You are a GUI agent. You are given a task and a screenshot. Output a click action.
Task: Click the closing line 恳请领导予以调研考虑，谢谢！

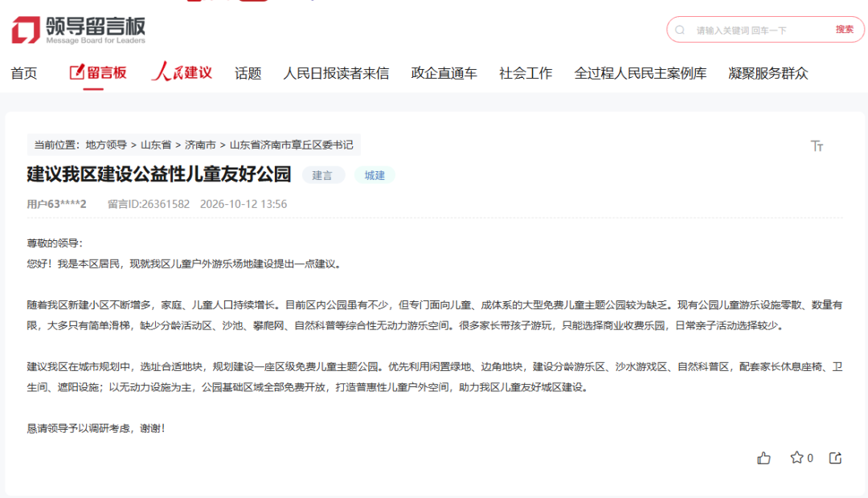(x=96, y=428)
